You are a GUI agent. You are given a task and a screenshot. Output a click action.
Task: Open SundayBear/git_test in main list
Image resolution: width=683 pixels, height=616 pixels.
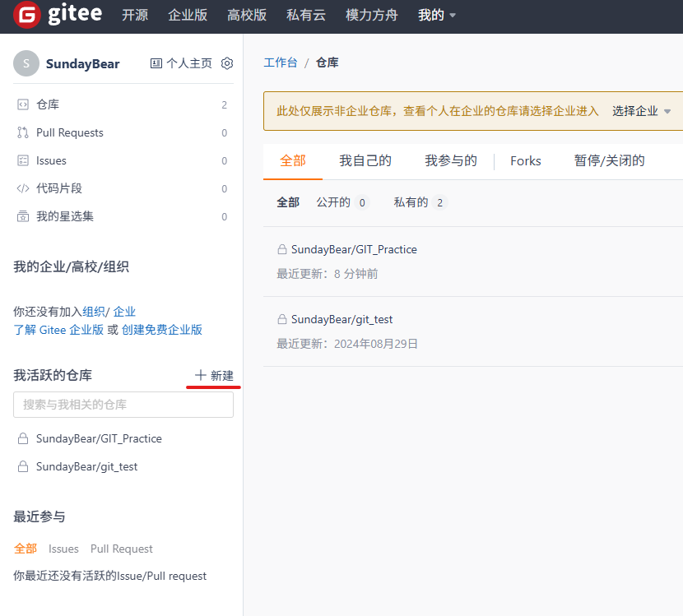coord(341,320)
